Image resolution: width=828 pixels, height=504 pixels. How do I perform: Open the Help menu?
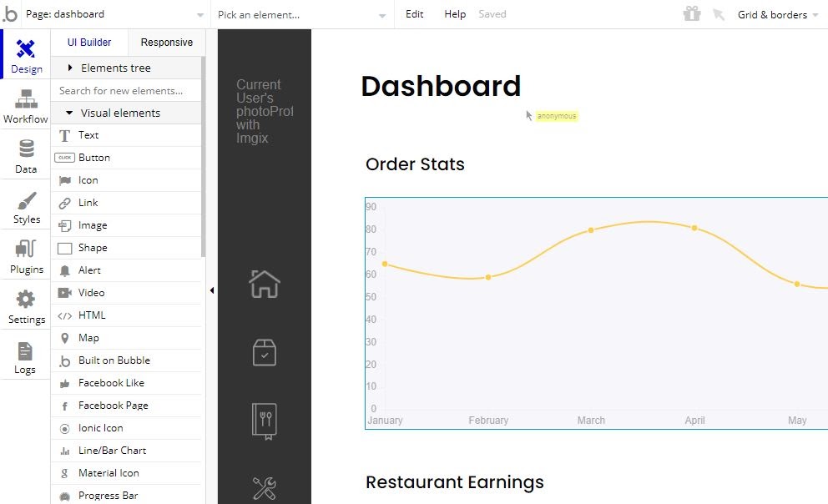click(x=455, y=13)
